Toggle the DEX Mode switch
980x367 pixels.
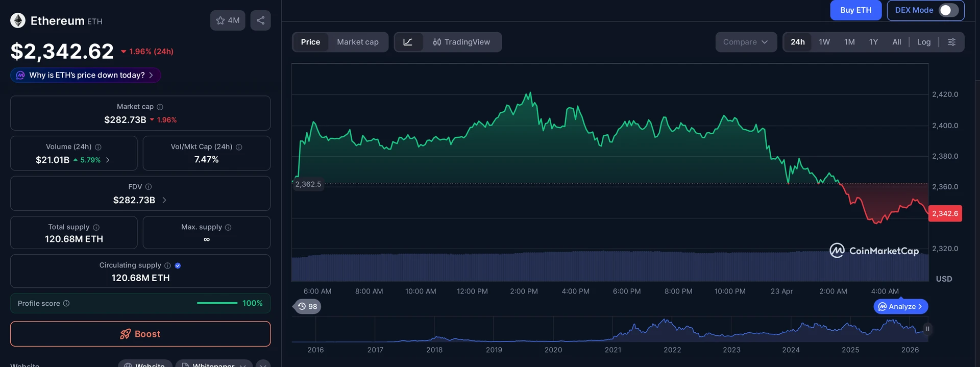(949, 10)
